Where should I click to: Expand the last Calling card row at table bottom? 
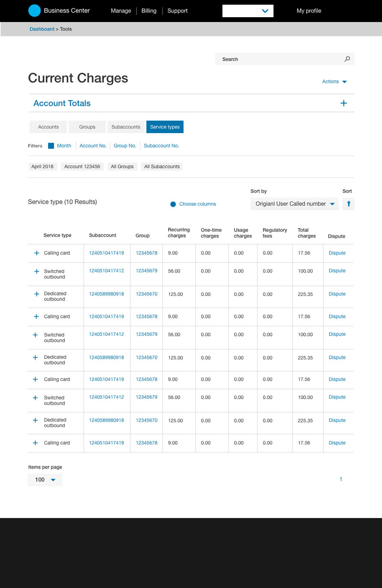35,443
